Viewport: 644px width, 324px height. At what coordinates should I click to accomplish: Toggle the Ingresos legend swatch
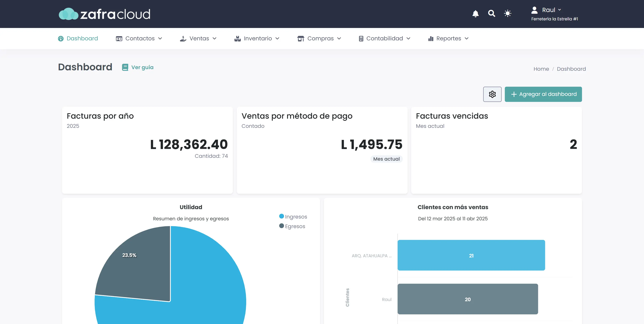pyautogui.click(x=282, y=216)
